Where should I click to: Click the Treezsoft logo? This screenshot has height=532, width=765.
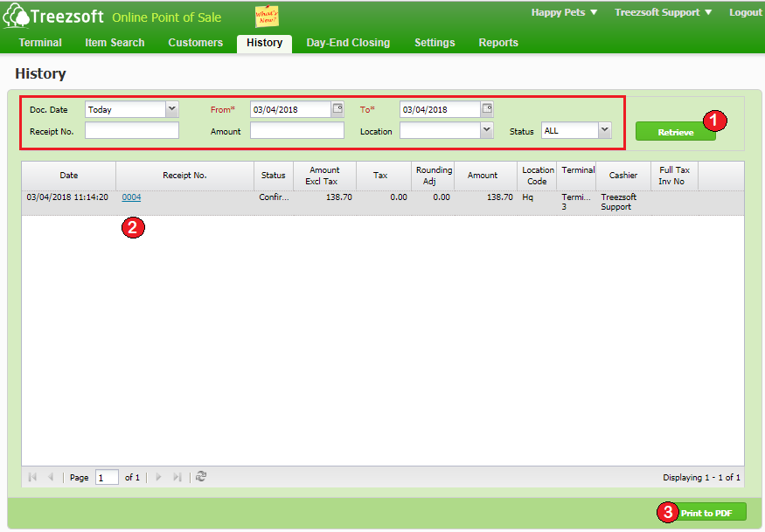[54, 17]
